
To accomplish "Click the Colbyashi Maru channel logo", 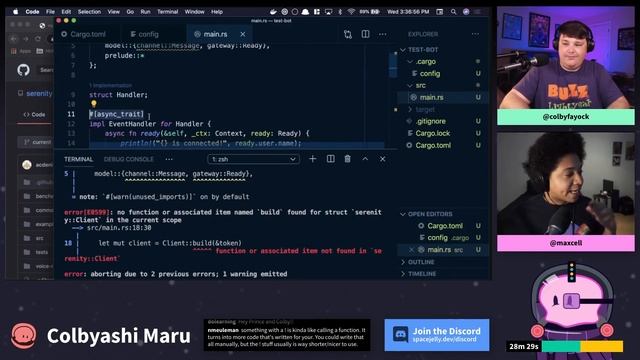I will coord(23,336).
